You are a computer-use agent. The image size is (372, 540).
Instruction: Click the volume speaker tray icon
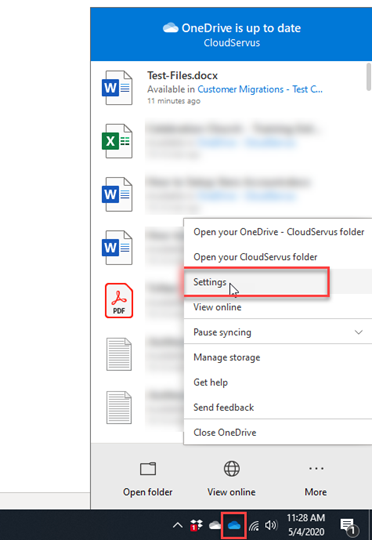[271, 525]
